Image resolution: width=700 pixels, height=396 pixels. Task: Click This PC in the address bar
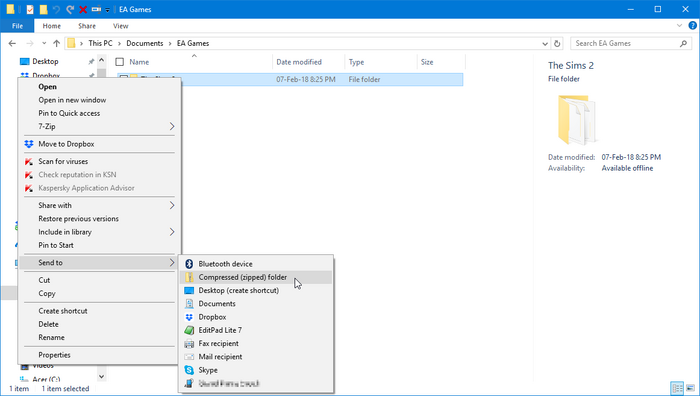click(100, 43)
